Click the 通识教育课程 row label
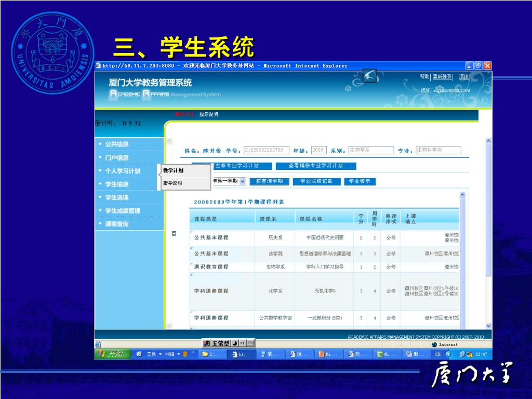532x399 pixels. click(x=211, y=267)
